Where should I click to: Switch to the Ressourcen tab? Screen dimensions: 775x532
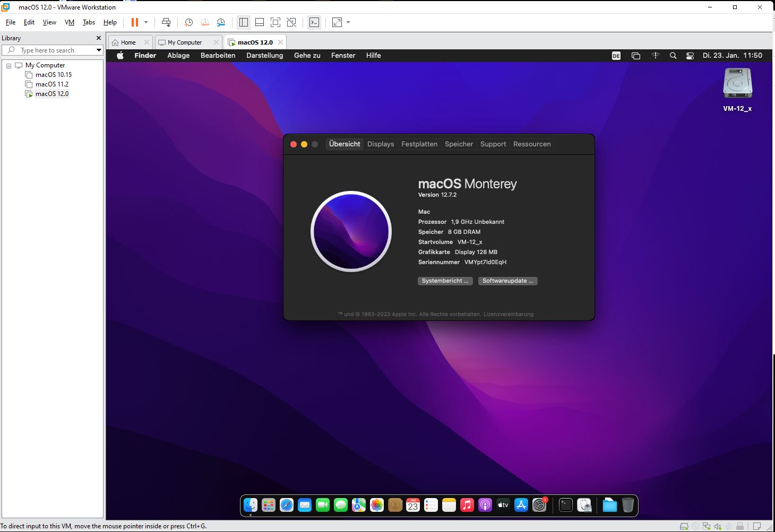[532, 144]
